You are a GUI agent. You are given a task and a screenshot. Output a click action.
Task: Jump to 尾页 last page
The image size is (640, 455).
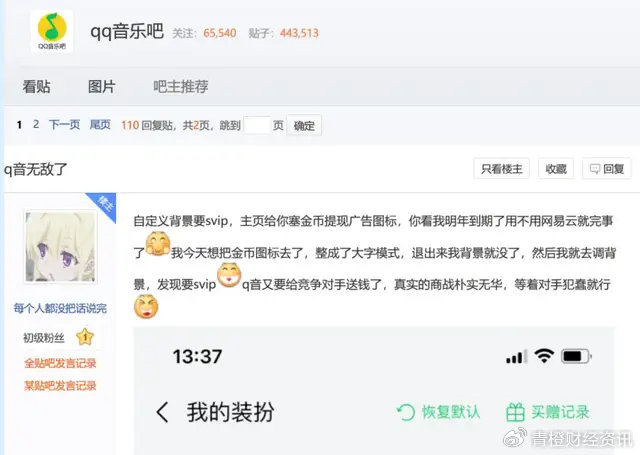pyautogui.click(x=100, y=124)
